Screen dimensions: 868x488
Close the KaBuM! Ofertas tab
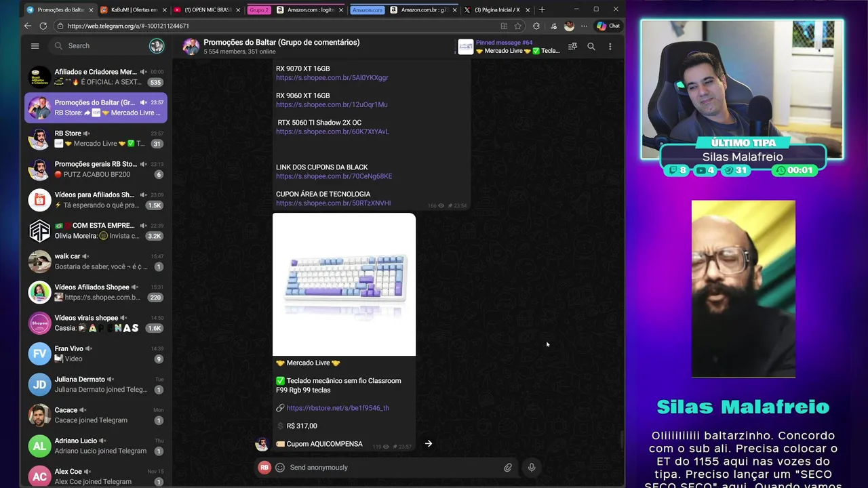(x=164, y=10)
